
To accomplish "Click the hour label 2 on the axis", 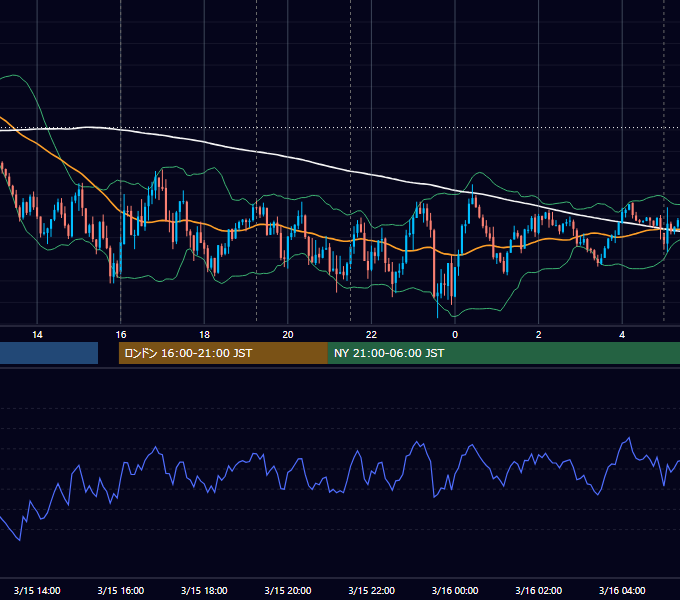I will [539, 335].
